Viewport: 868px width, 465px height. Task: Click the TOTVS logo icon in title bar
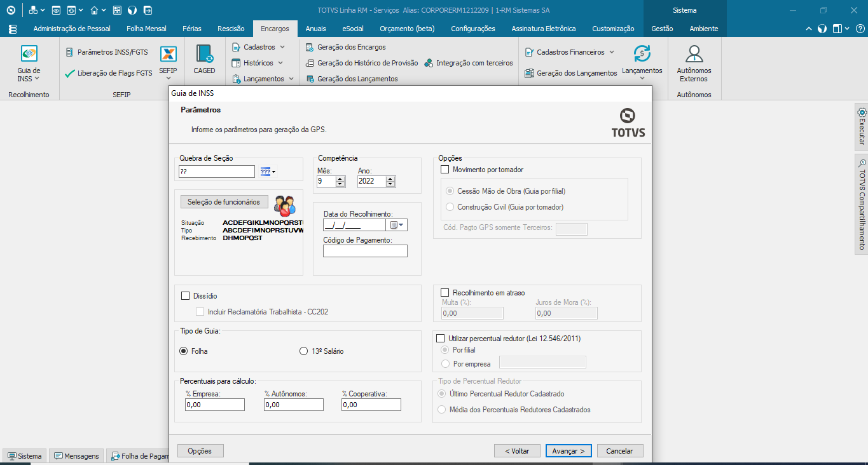(10, 10)
